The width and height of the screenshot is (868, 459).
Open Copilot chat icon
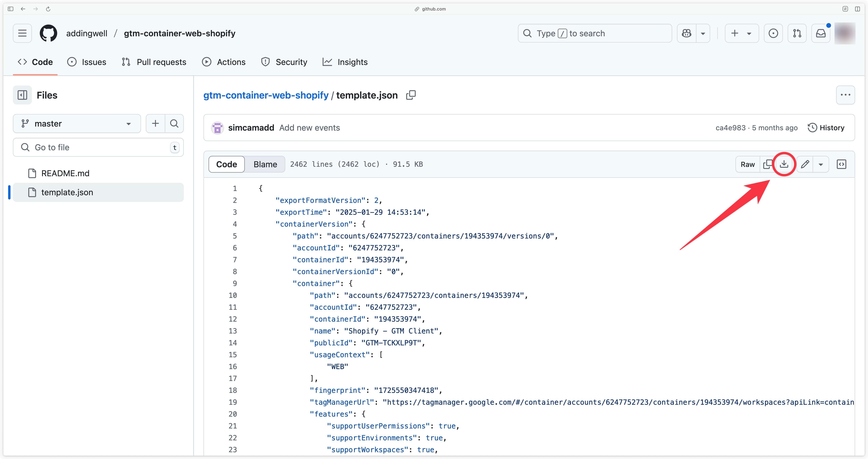pos(686,33)
